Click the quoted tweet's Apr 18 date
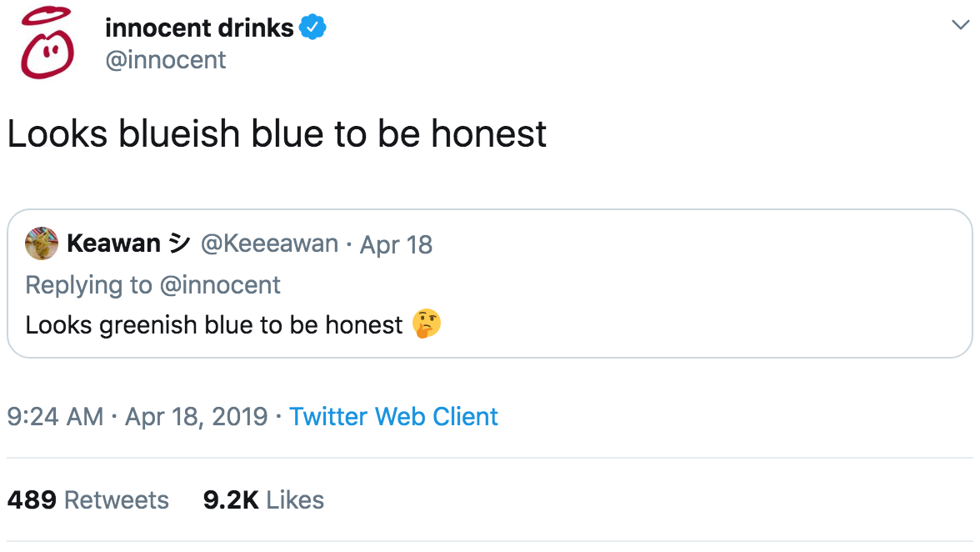 (396, 244)
